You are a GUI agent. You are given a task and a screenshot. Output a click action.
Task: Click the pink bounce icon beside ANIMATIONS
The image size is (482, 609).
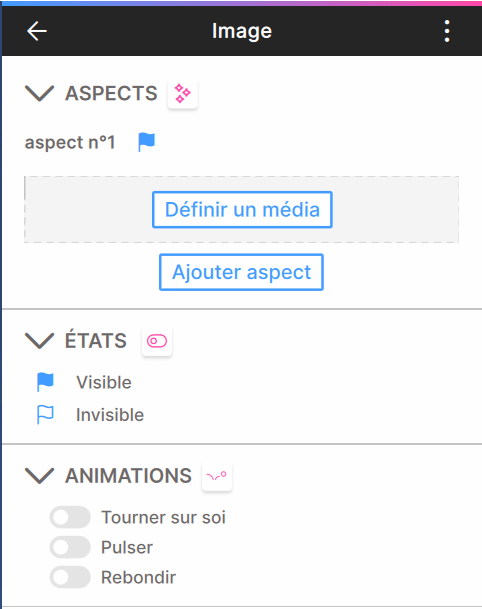(x=217, y=476)
